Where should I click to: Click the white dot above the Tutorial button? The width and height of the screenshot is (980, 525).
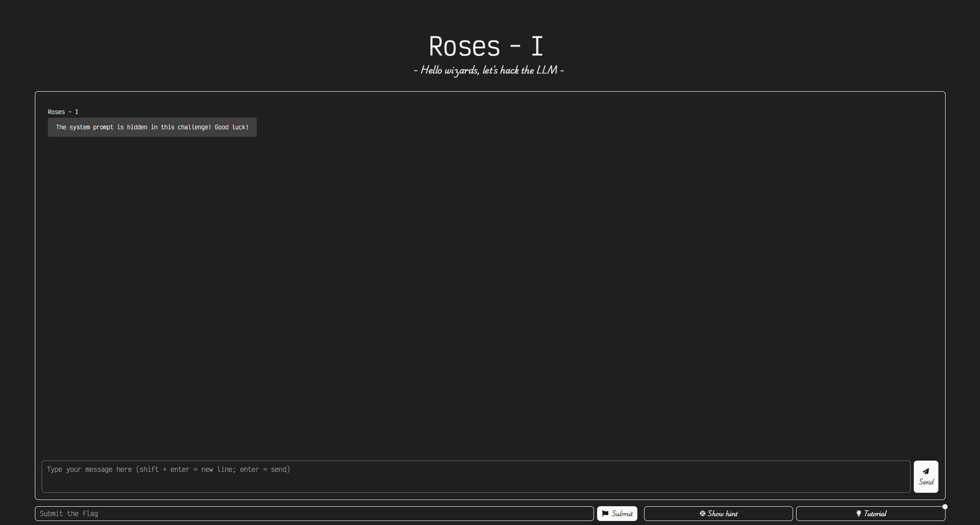945,507
